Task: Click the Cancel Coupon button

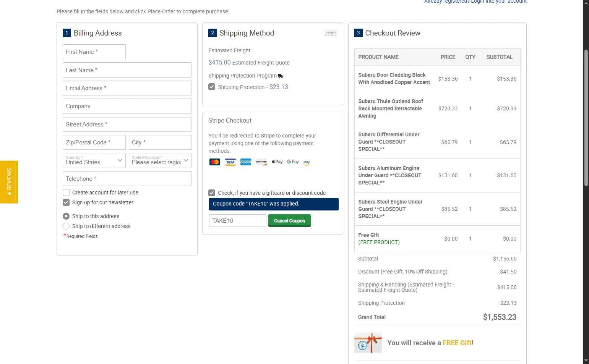Action: (x=289, y=220)
